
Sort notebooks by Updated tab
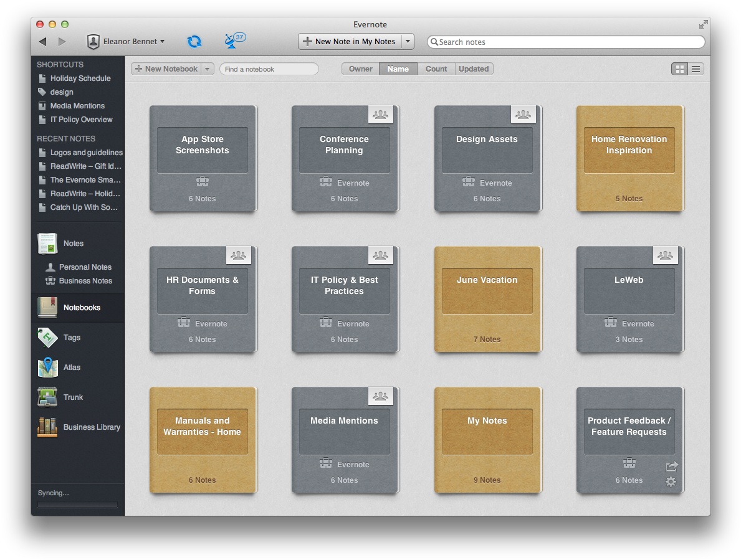[x=474, y=69]
